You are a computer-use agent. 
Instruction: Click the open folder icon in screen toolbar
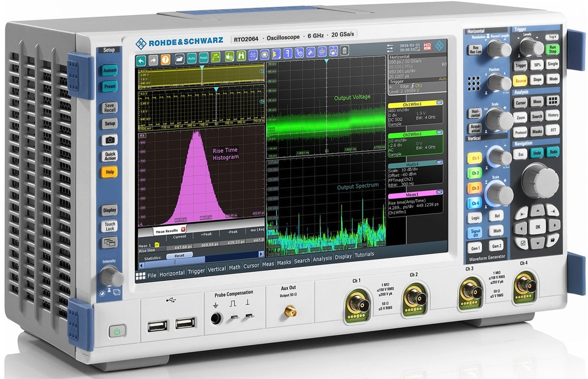pyautogui.click(x=180, y=59)
